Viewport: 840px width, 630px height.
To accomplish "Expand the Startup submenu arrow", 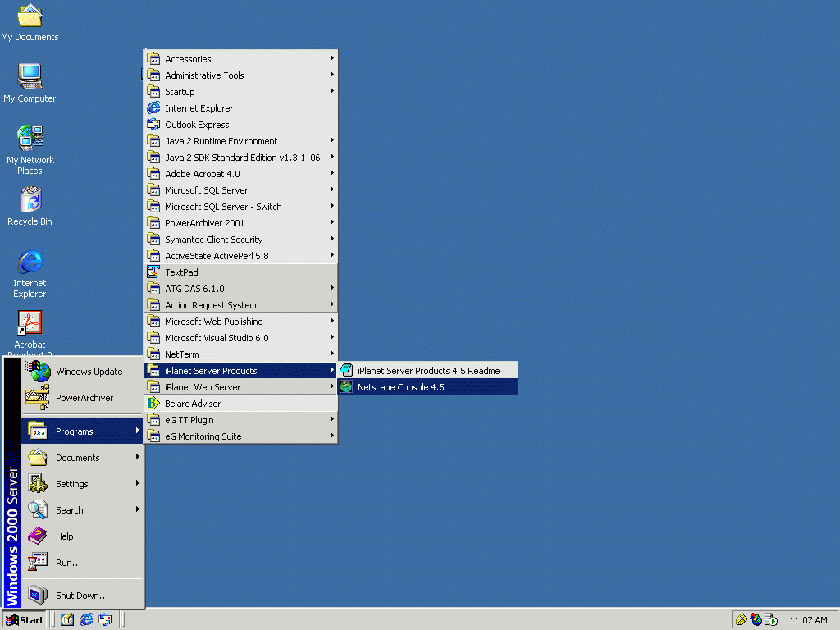I will 331,91.
